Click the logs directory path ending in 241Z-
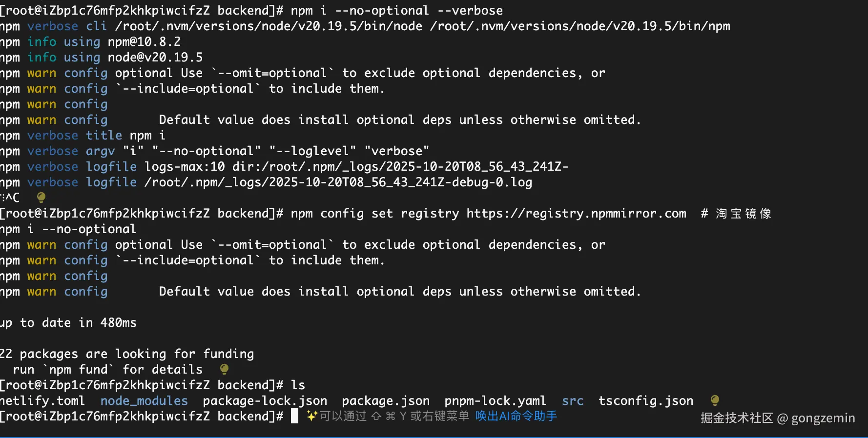This screenshot has height=438, width=868. click(x=400, y=167)
